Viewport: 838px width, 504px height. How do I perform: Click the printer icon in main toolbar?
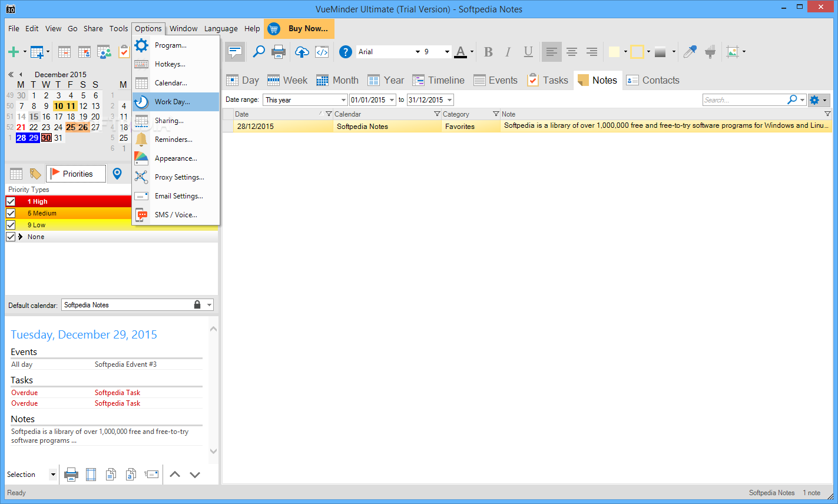279,52
